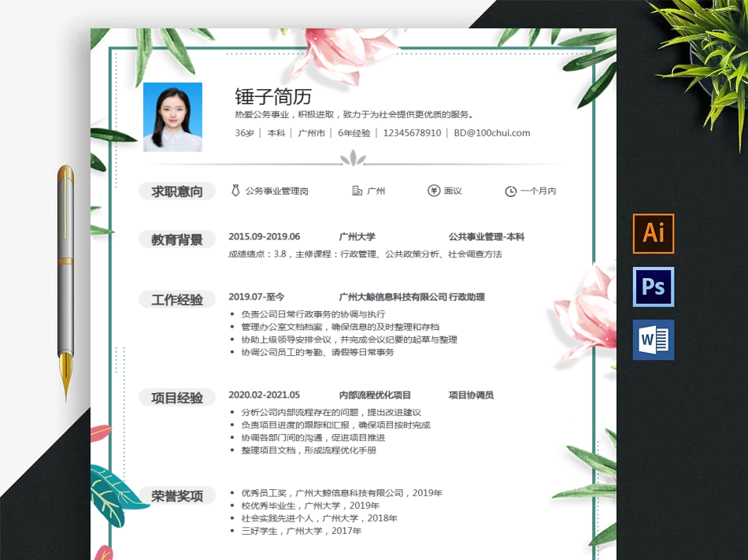Click bullet starting 分析公司内部流程存在的问题
This screenshot has height=560, width=748.
[331, 413]
